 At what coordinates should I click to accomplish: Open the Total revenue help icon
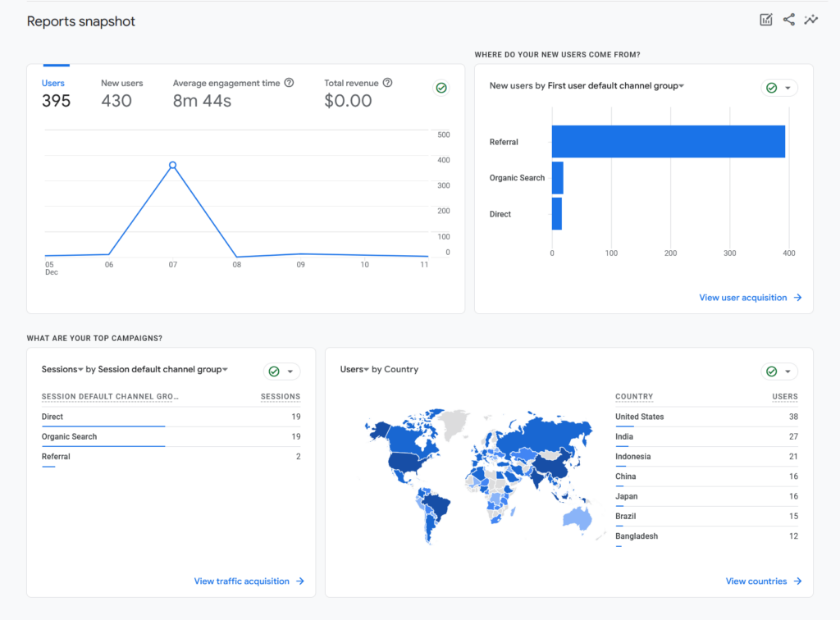pyautogui.click(x=386, y=83)
